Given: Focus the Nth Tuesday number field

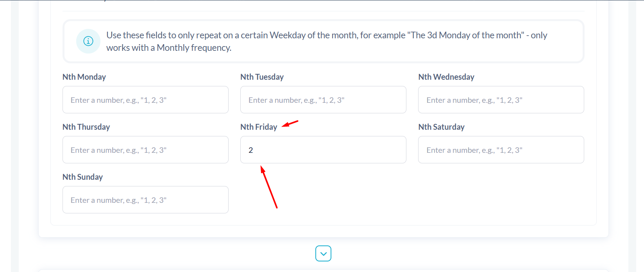Looking at the screenshot, I should click(x=323, y=100).
